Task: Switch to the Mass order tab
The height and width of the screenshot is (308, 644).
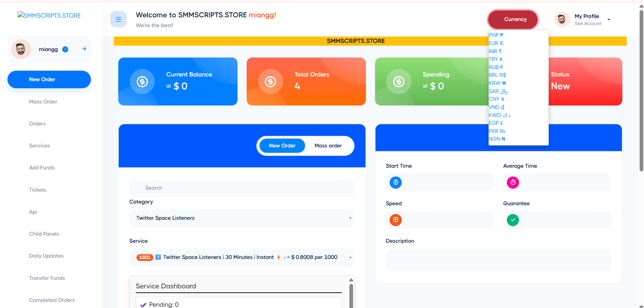Action: point(328,146)
